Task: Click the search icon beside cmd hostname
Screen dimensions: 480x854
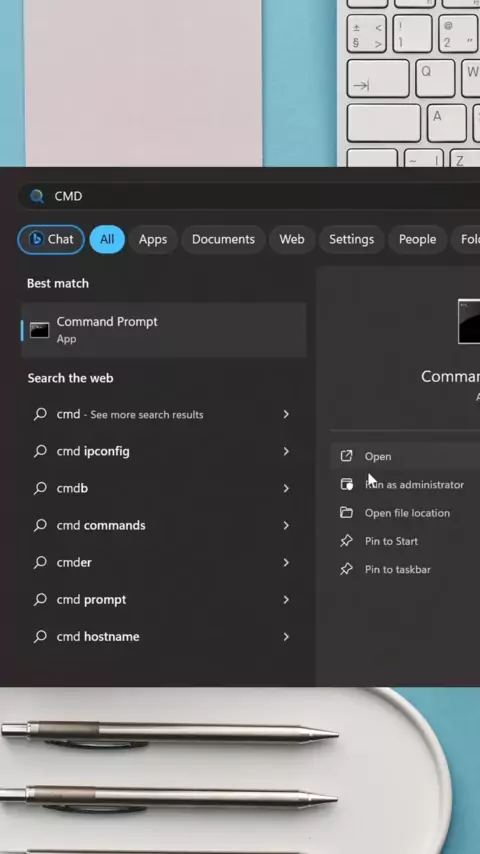Action: [x=40, y=636]
